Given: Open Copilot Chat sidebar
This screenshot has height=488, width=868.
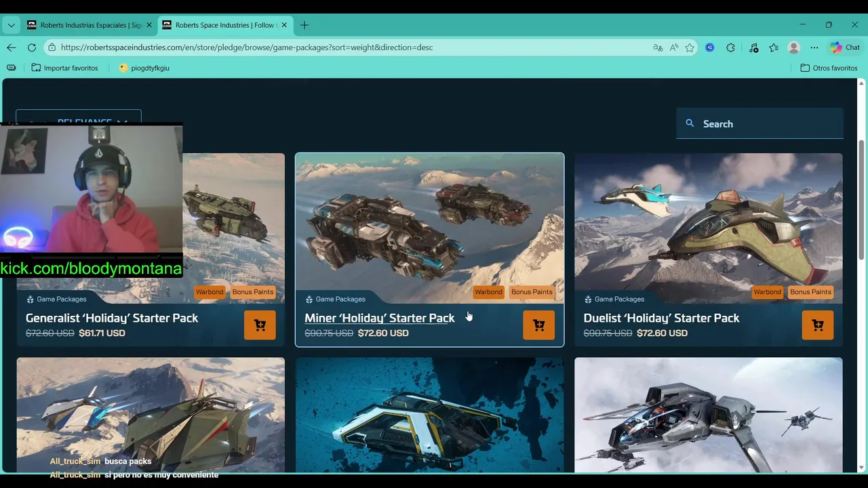Looking at the screenshot, I should tap(845, 47).
